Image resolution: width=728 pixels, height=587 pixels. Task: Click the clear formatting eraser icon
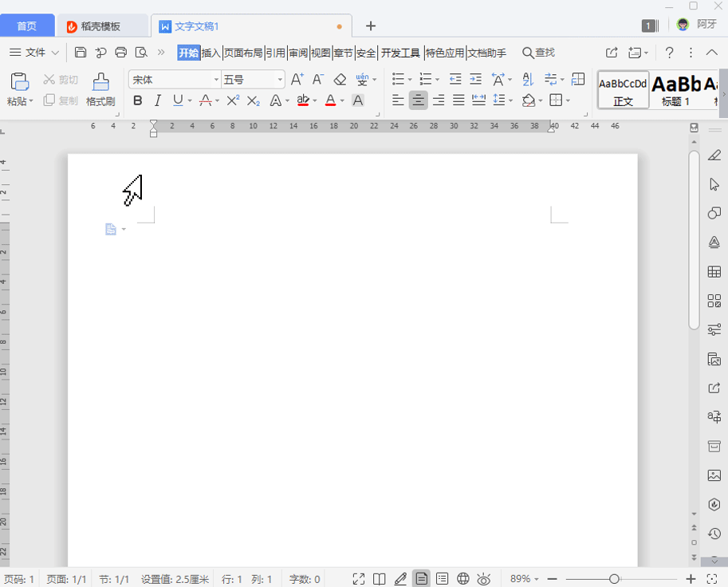click(x=340, y=80)
